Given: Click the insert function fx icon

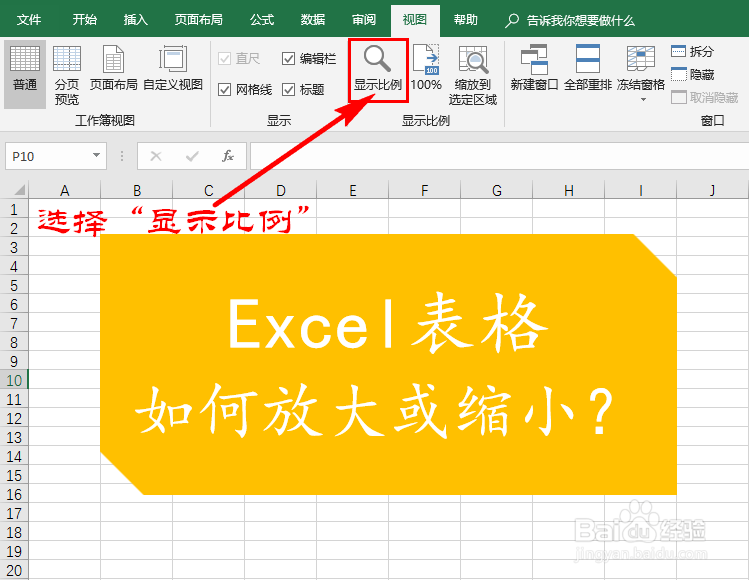Looking at the screenshot, I should coord(227,156).
